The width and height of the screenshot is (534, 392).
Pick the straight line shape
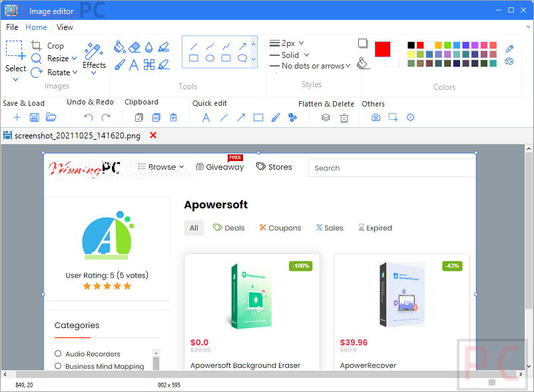pyautogui.click(x=194, y=47)
